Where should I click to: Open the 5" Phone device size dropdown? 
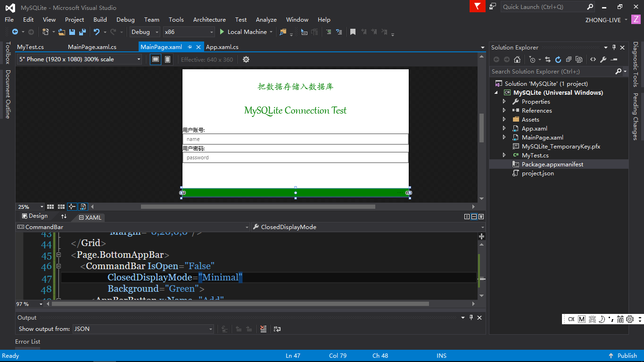tap(79, 59)
